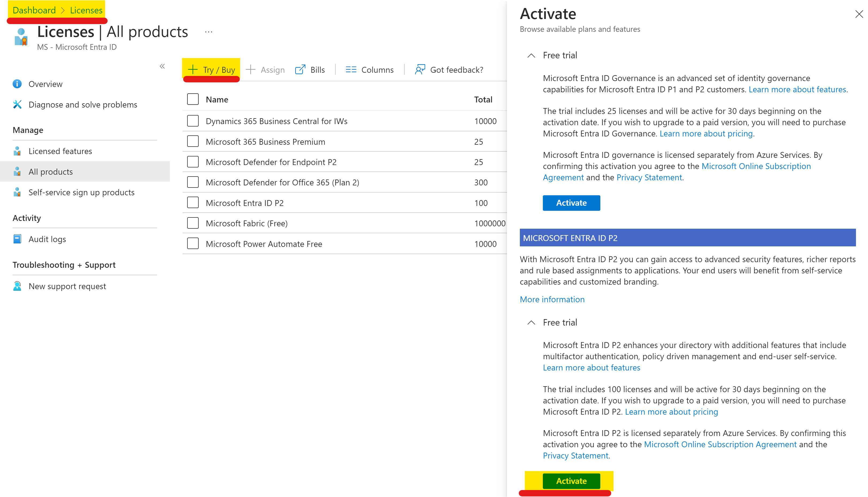Click the Got feedback person icon
The image size is (868, 497).
pos(420,70)
